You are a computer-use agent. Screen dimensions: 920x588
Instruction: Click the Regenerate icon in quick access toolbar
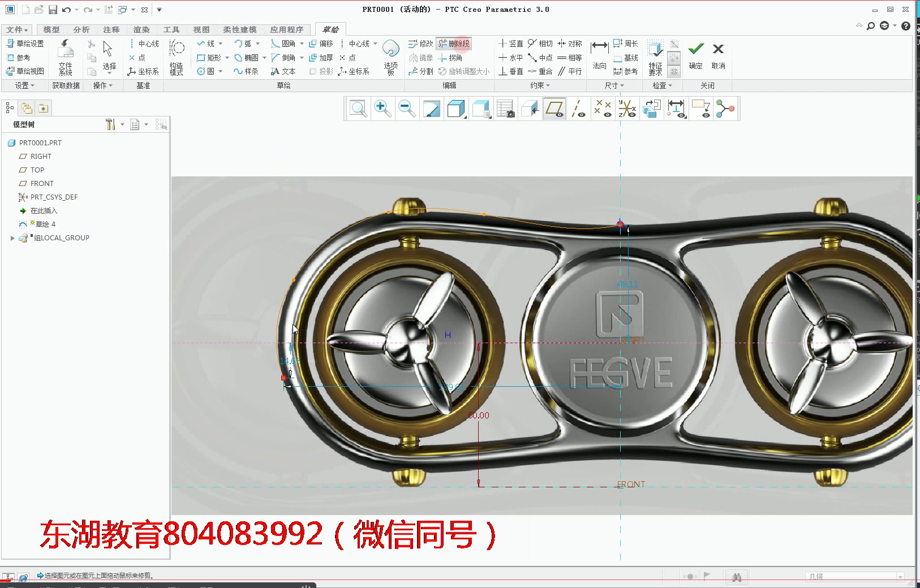109,10
